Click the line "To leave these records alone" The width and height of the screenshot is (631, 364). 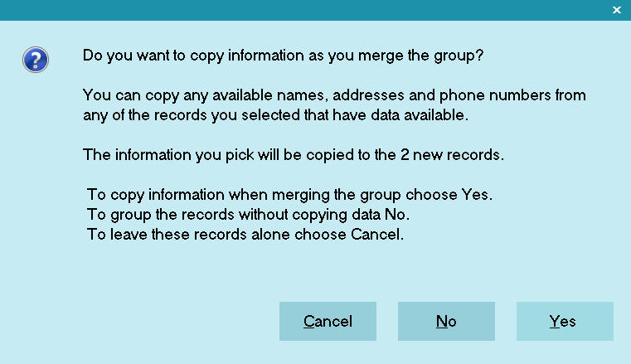pos(245,234)
